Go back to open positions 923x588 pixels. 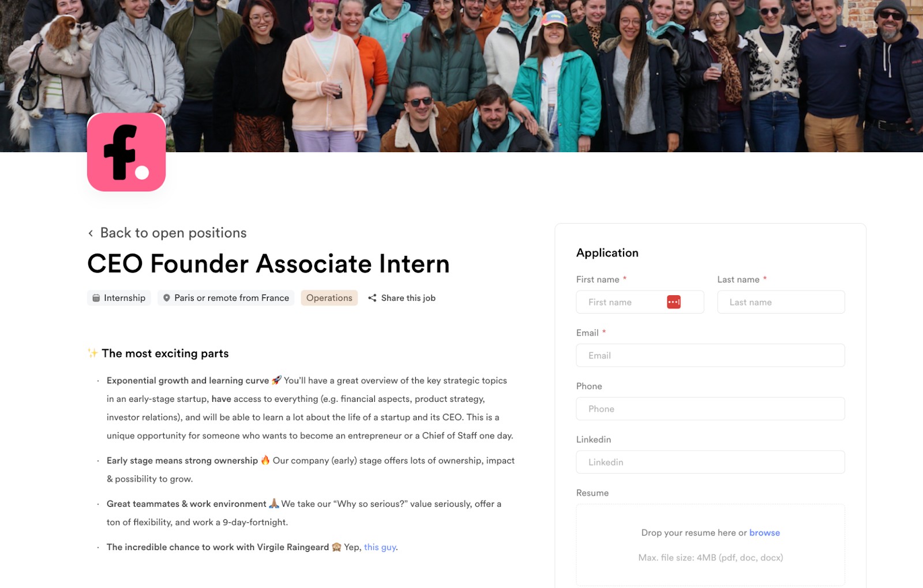tap(167, 233)
